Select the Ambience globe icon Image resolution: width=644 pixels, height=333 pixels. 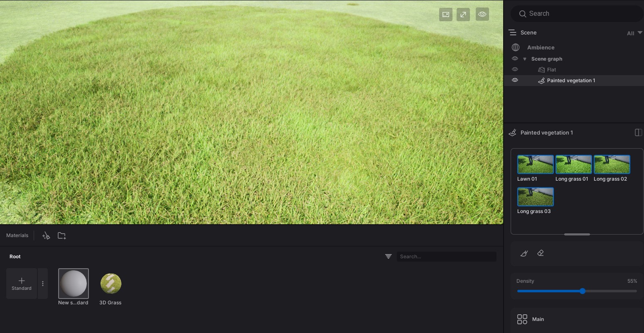(516, 47)
